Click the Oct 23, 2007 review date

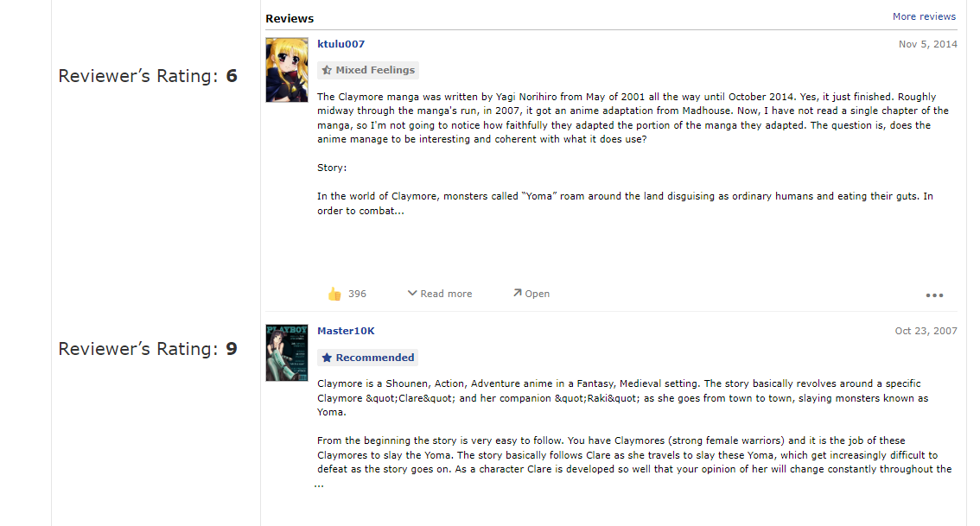pyautogui.click(x=926, y=331)
